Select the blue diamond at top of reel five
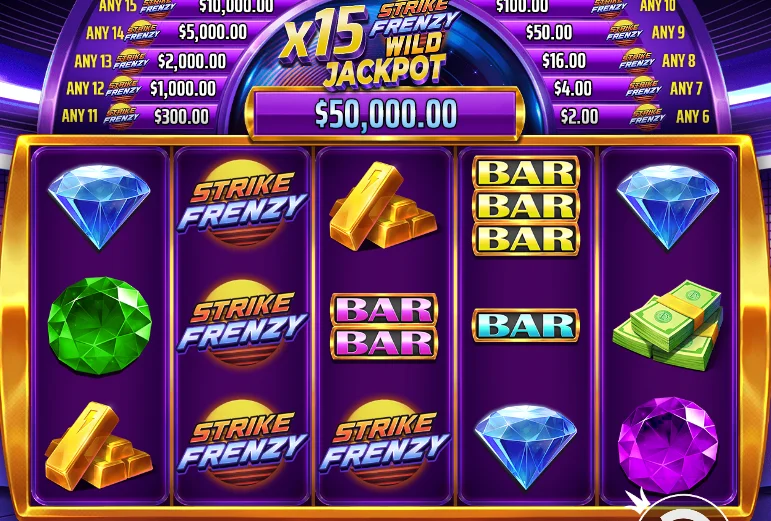The image size is (771, 521). [x=668, y=207]
